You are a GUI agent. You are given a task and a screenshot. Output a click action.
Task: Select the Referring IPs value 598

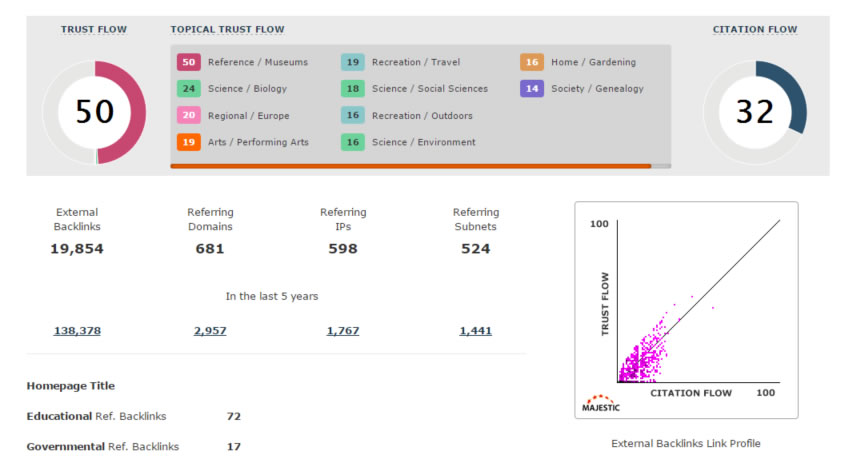[x=343, y=249]
